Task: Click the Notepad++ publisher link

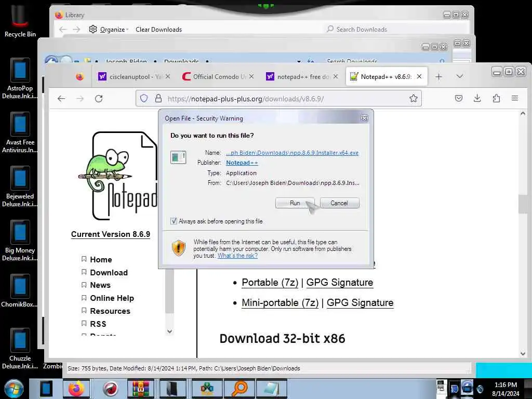Action: (242, 163)
